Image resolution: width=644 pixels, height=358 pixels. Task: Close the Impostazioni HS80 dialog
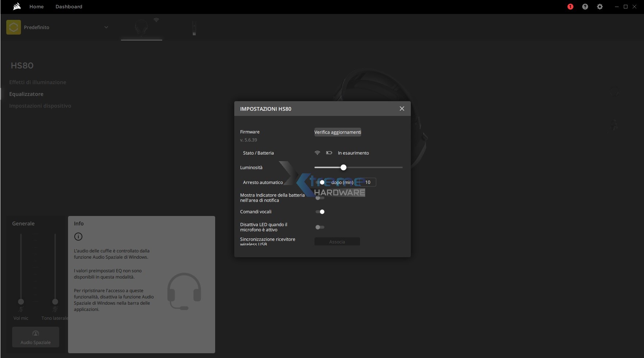click(402, 109)
